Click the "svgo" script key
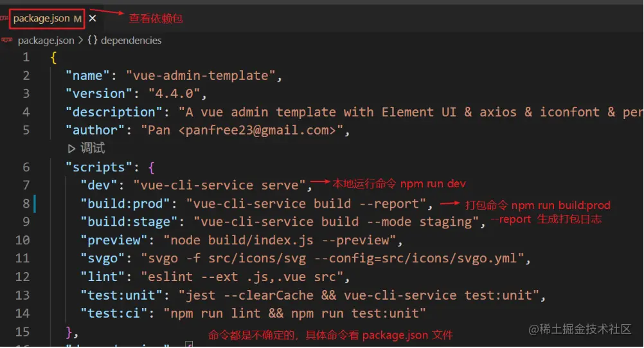Screen dimensions: 644x348 click(102, 259)
